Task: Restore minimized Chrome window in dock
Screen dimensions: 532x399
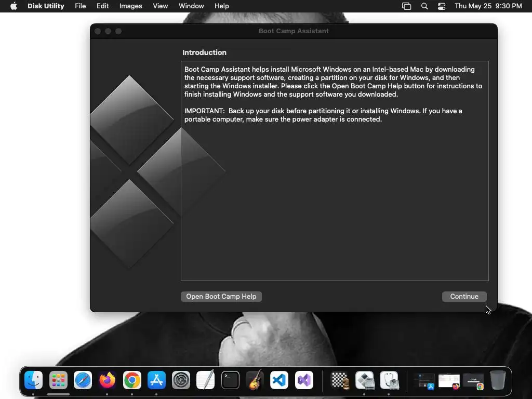Action: (x=473, y=381)
